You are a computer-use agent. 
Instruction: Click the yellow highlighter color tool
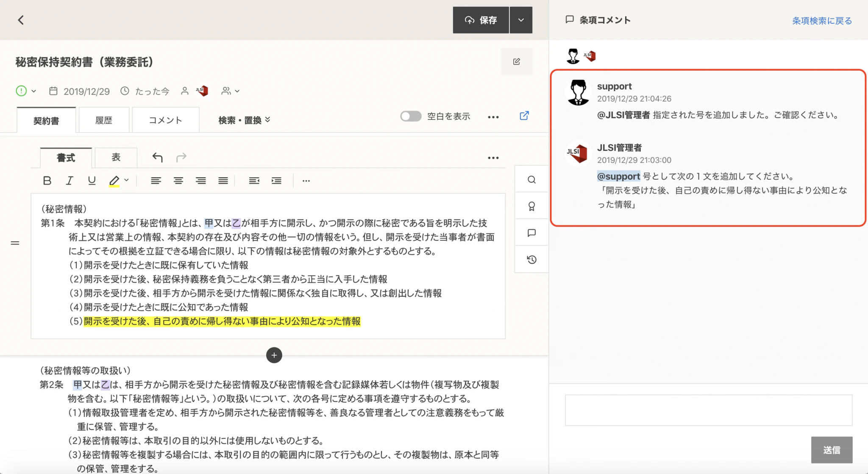pos(114,181)
